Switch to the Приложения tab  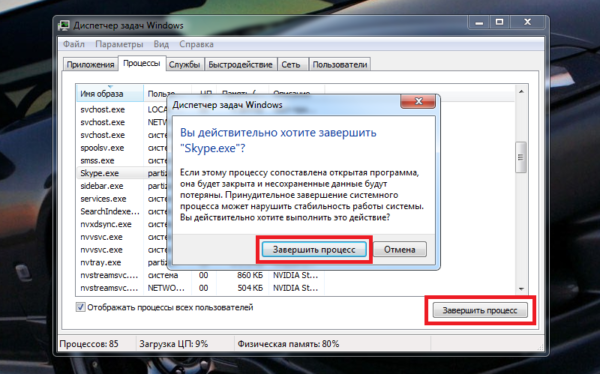(x=90, y=64)
